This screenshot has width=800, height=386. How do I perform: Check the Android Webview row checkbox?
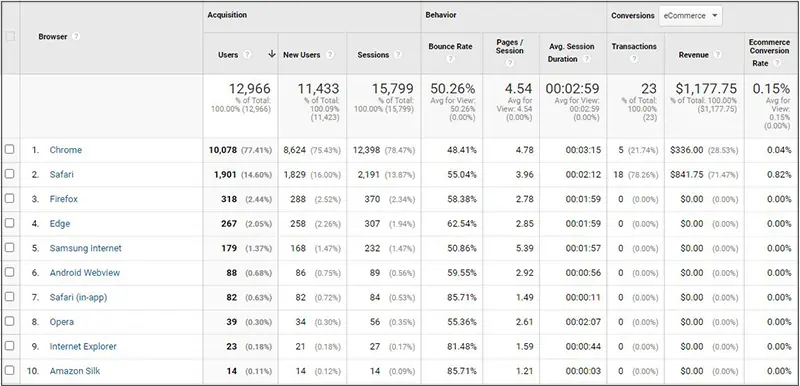click(x=10, y=272)
